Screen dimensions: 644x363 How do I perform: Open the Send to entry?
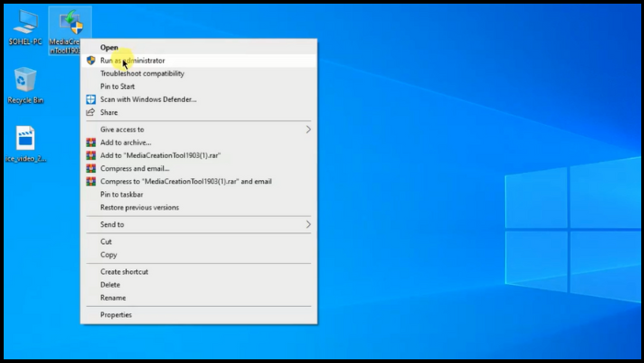[199, 224]
